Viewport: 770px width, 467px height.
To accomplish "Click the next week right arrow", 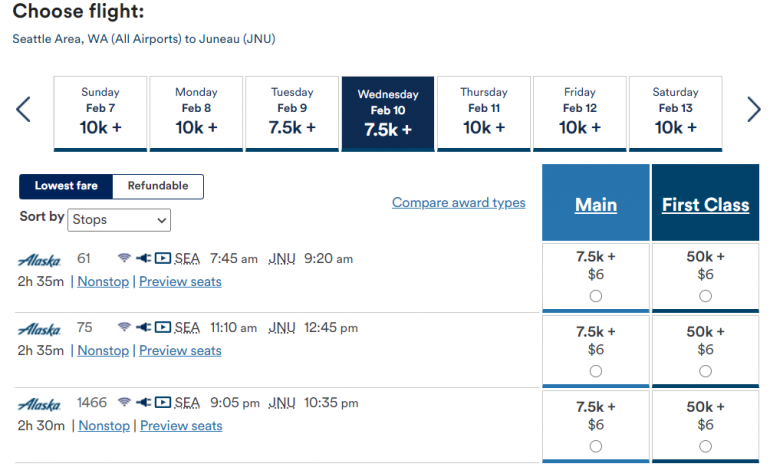I will [x=753, y=109].
